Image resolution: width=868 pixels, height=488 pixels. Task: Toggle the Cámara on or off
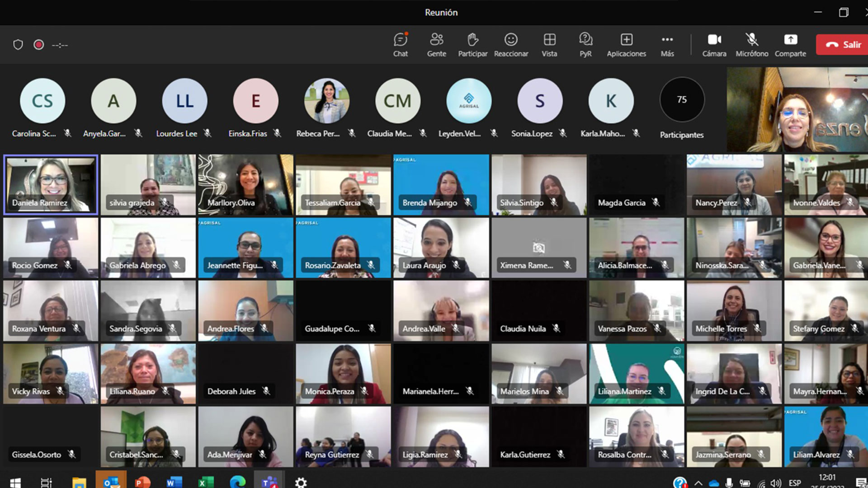pos(714,45)
